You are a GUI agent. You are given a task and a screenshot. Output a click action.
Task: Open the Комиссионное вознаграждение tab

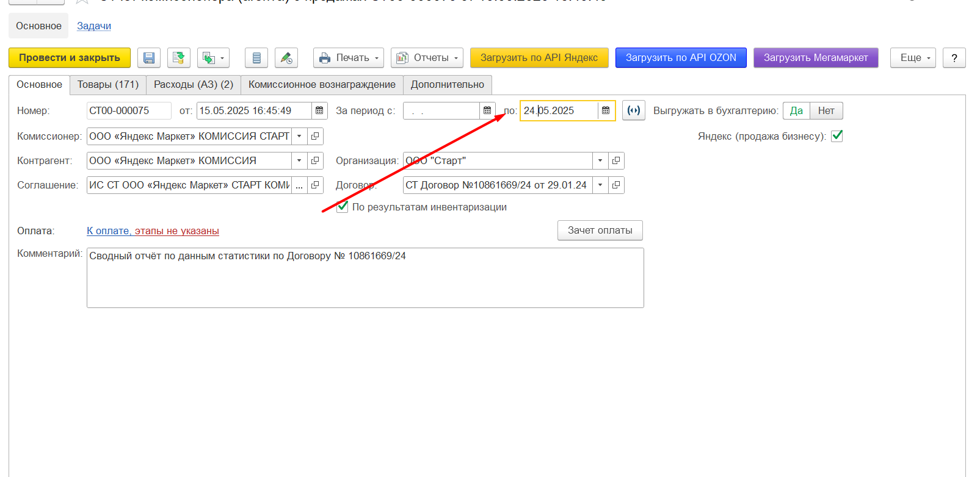pos(322,85)
